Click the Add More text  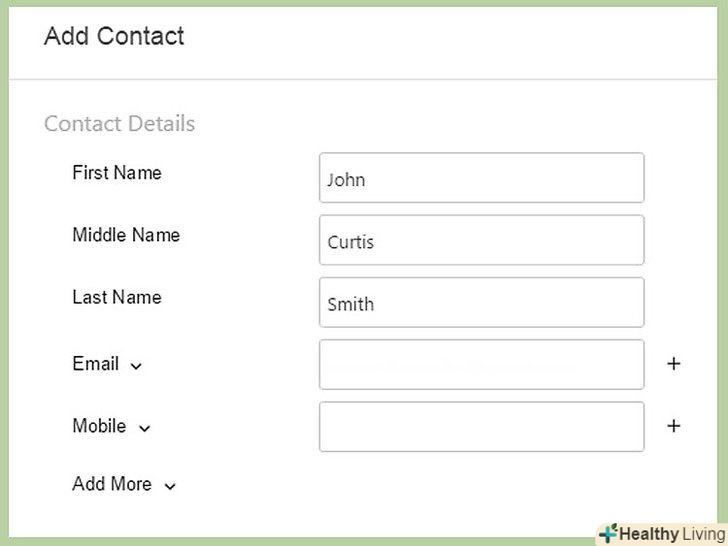(x=112, y=484)
